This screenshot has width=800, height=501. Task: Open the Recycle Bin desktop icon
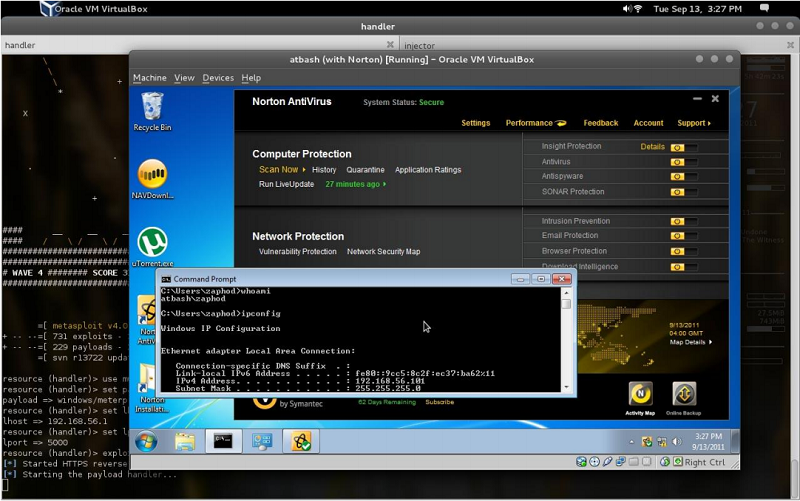click(152, 112)
